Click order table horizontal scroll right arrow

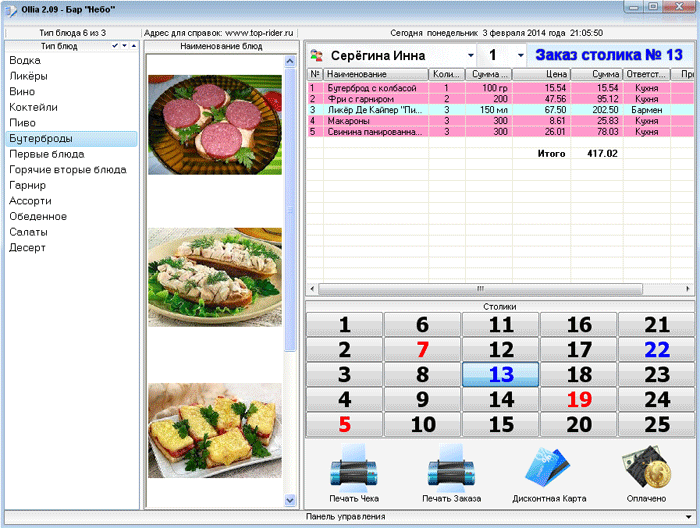pos(688,289)
